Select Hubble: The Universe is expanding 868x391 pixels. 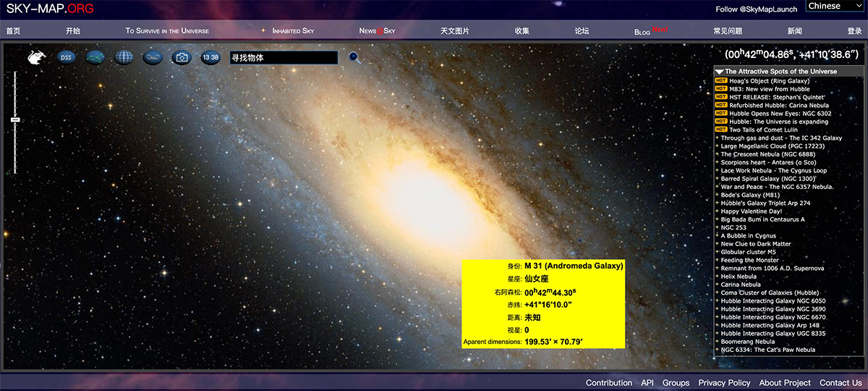tap(779, 122)
